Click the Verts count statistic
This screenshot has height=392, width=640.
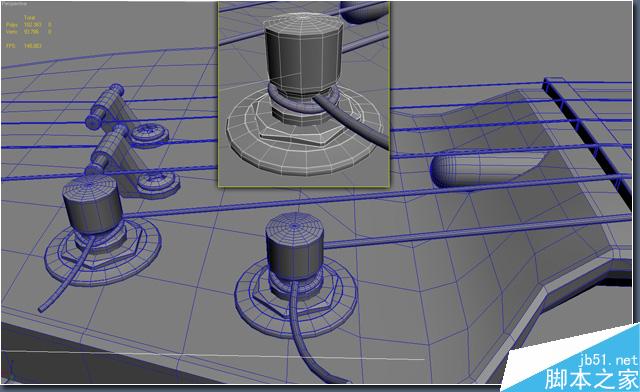pyautogui.click(x=29, y=31)
